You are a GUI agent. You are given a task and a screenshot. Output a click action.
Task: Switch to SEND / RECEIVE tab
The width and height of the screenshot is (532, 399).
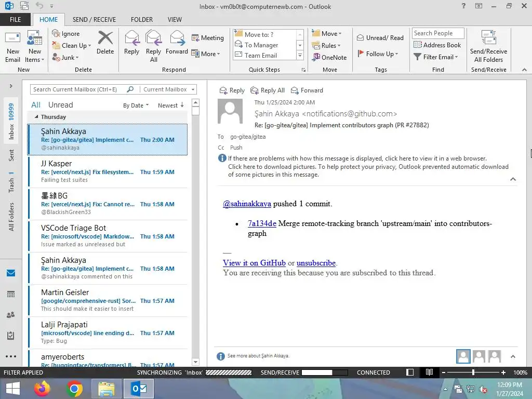[x=94, y=20]
